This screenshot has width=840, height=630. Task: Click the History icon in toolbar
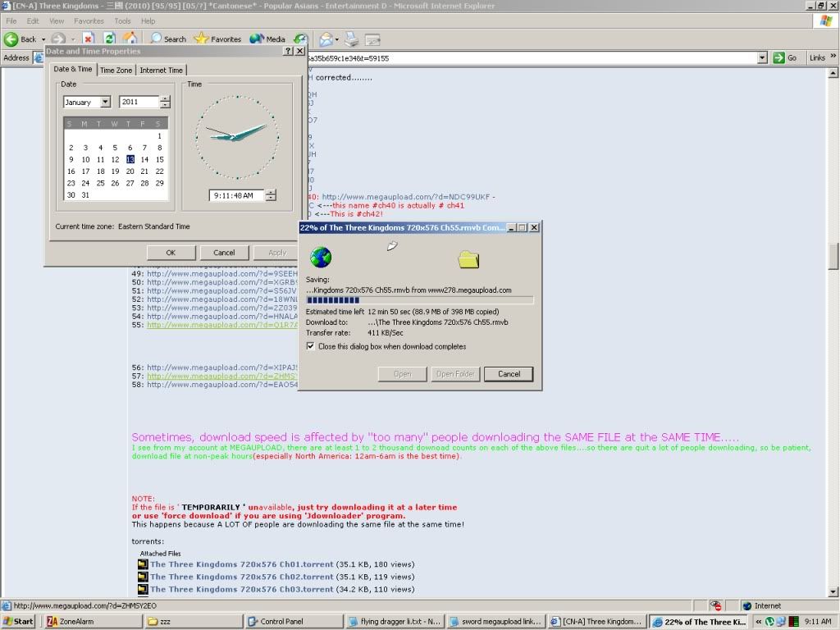click(x=301, y=39)
